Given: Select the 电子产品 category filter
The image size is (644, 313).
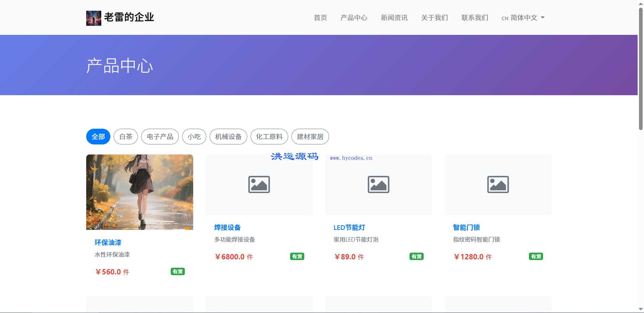Looking at the screenshot, I should [x=160, y=136].
